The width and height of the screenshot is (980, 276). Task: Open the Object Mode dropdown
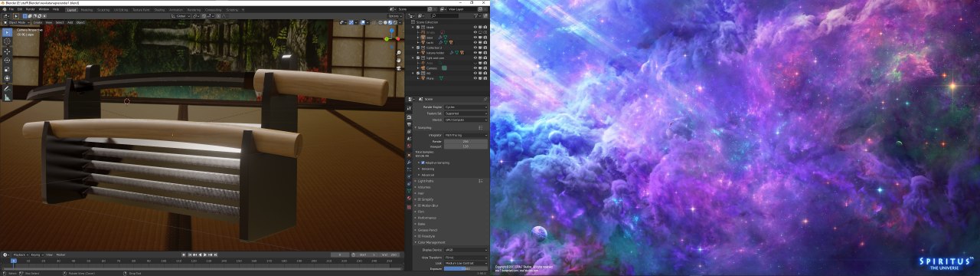pos(18,22)
